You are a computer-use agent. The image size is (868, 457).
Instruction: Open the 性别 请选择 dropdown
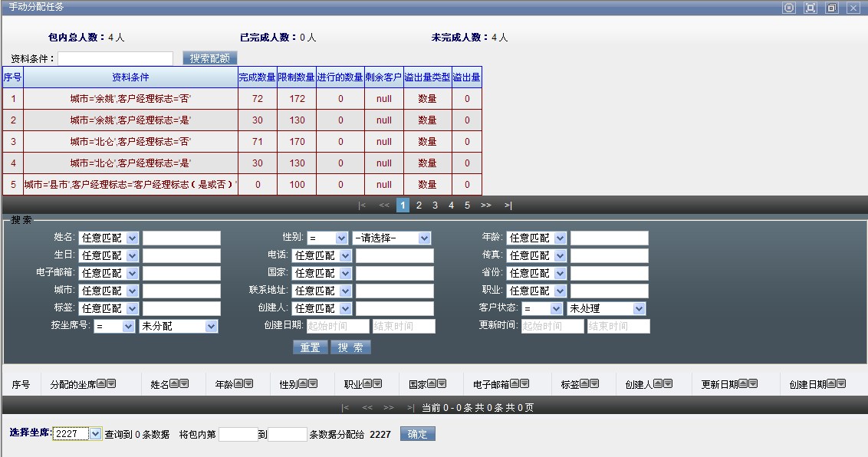(x=424, y=238)
